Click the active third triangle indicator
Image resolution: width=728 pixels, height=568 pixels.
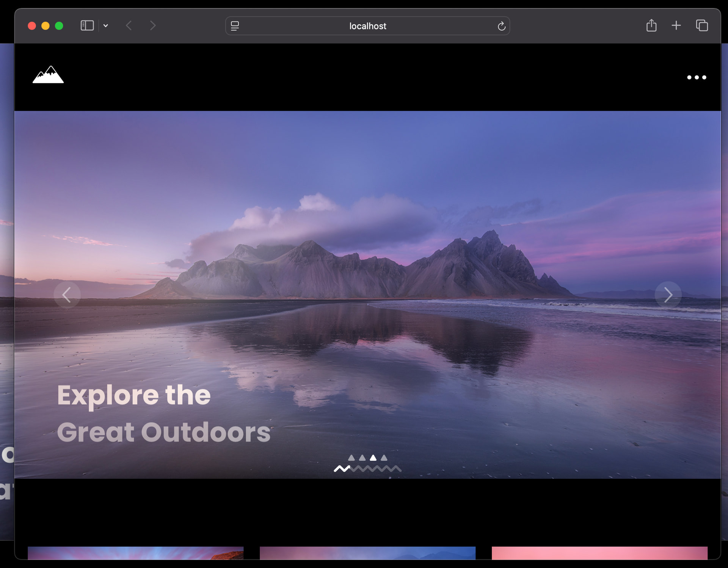(x=373, y=458)
